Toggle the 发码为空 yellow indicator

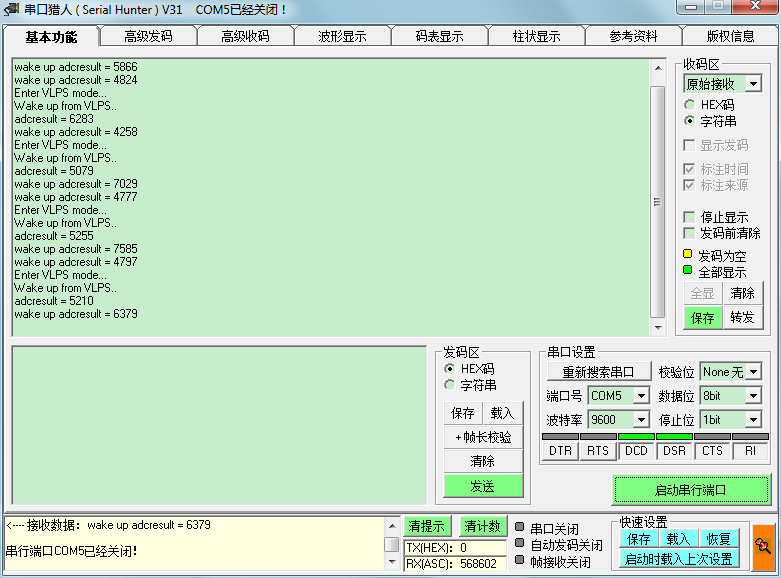click(687, 254)
